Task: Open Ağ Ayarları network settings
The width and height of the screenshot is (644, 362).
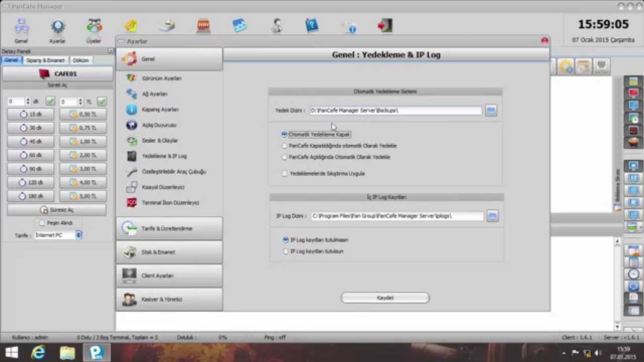Action: point(154,94)
